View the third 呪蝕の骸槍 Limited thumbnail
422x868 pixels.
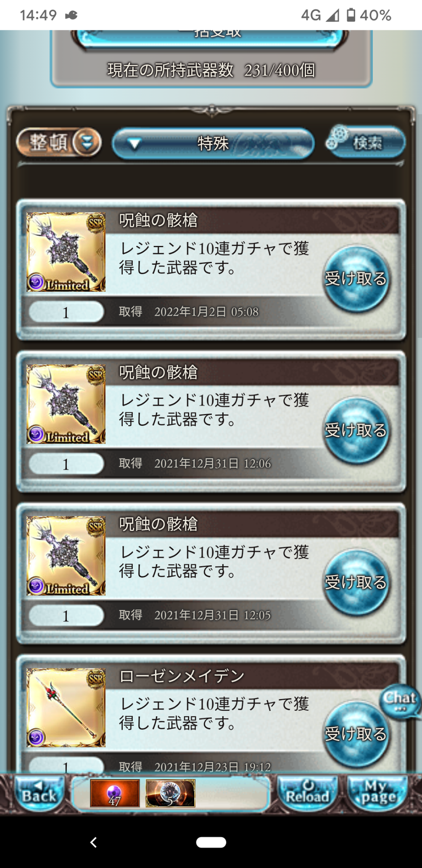[66, 556]
